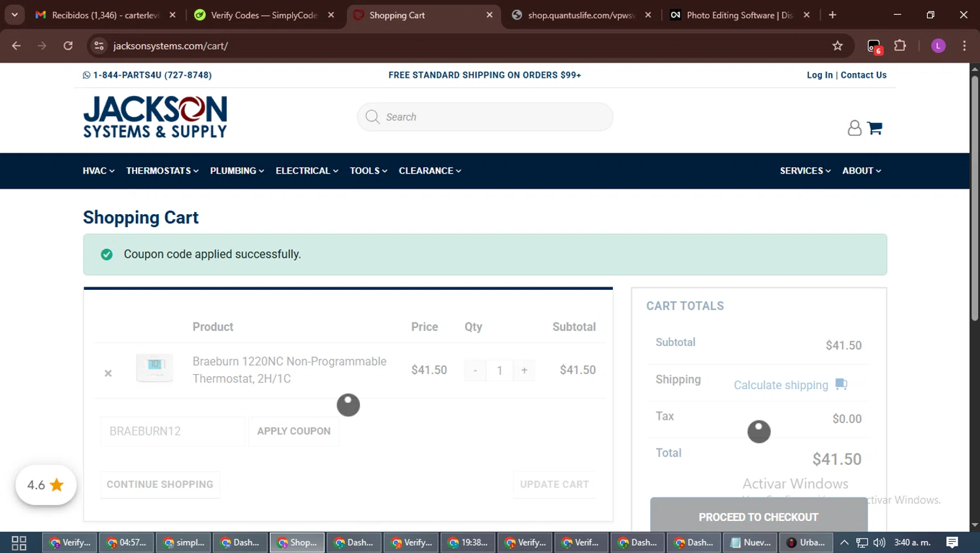This screenshot has width=980, height=553.
Task: Bookmark this page with the star icon
Action: (838, 46)
